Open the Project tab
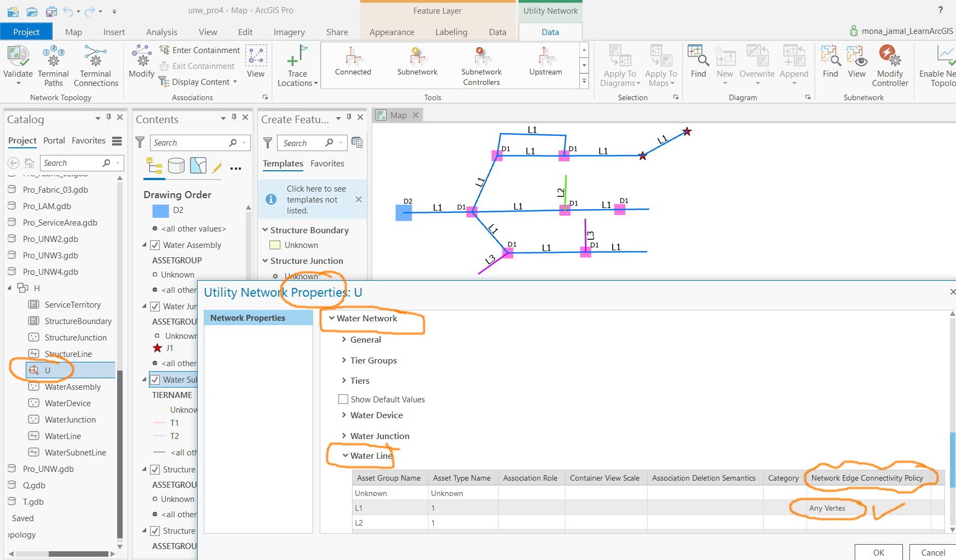 [x=26, y=32]
